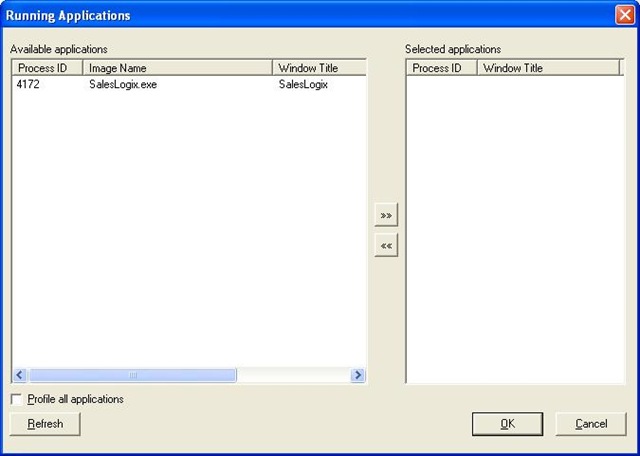Cancel the dialog
This screenshot has height=456, width=640.
(591, 424)
